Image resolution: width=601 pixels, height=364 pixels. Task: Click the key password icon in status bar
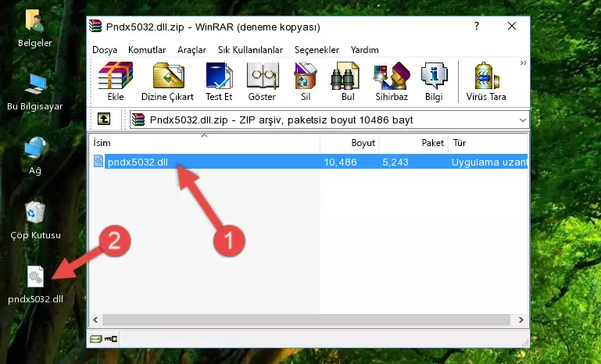click(111, 339)
